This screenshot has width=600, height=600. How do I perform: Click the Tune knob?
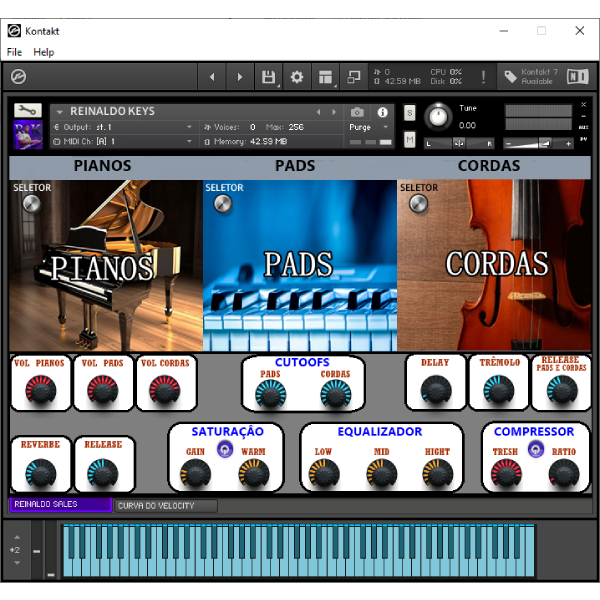438,117
